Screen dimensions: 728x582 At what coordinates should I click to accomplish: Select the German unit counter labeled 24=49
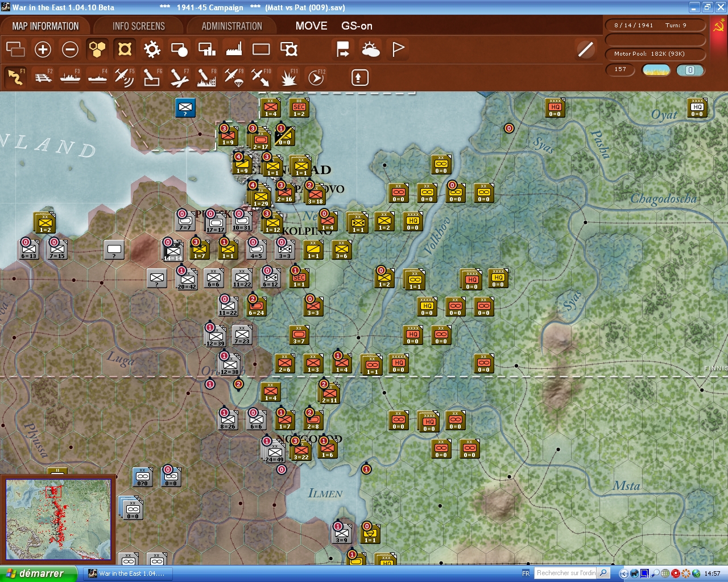coord(274,452)
